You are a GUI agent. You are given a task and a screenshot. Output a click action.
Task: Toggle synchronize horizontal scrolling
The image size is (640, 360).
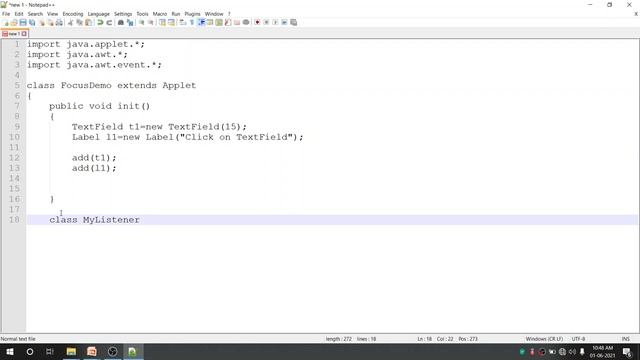(171, 22)
